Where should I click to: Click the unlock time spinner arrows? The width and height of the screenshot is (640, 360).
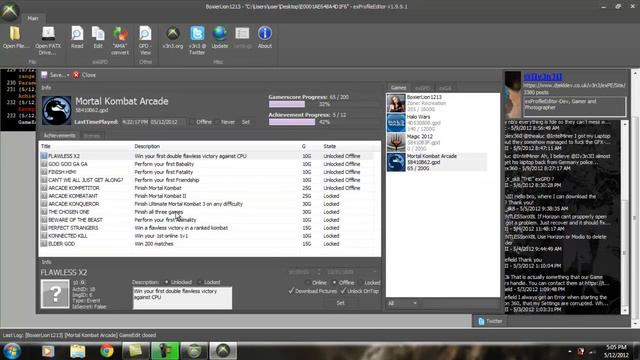(x=318, y=272)
